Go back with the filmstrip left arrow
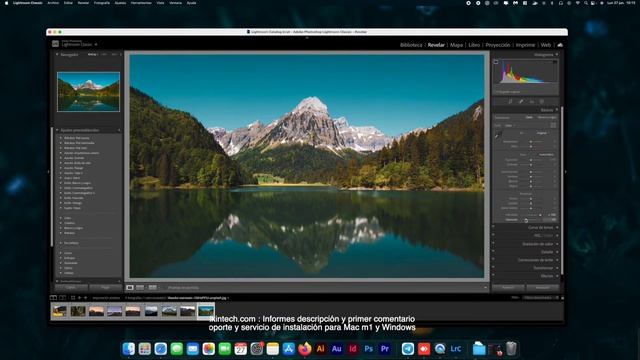 tap(80, 298)
